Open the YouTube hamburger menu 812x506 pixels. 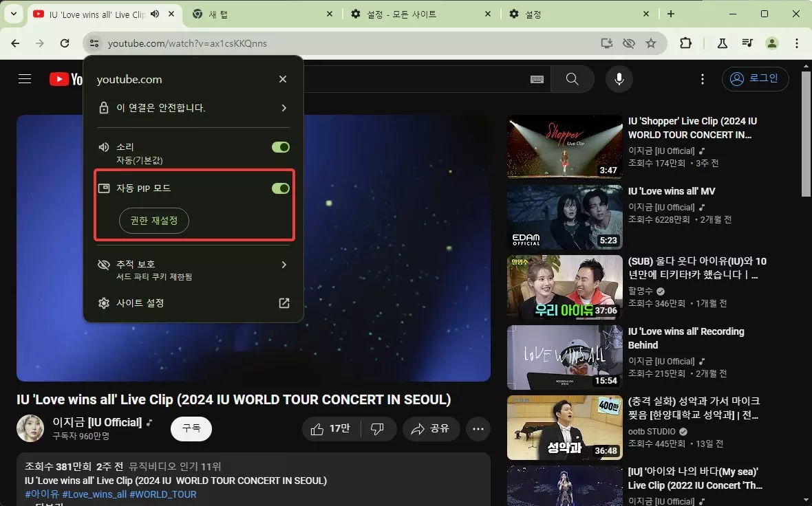pyautogui.click(x=25, y=78)
